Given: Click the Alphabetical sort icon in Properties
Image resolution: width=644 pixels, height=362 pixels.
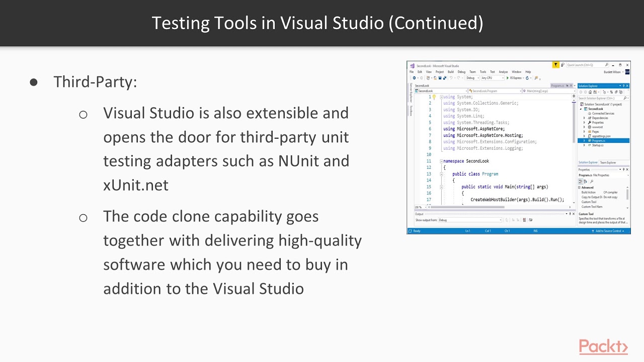Looking at the screenshot, I should coord(586,182).
